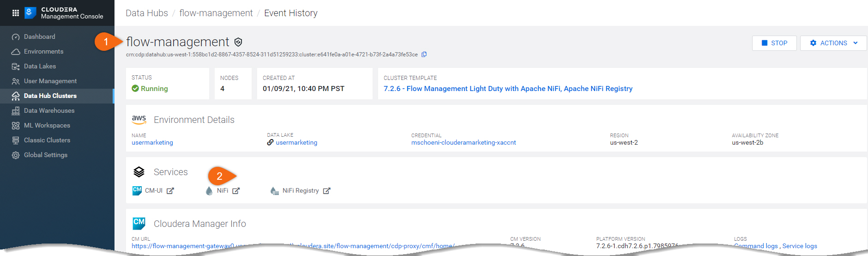The width and height of the screenshot is (868, 256).
Task: Click the Cloudera Manager Info heading
Action: coord(200,224)
